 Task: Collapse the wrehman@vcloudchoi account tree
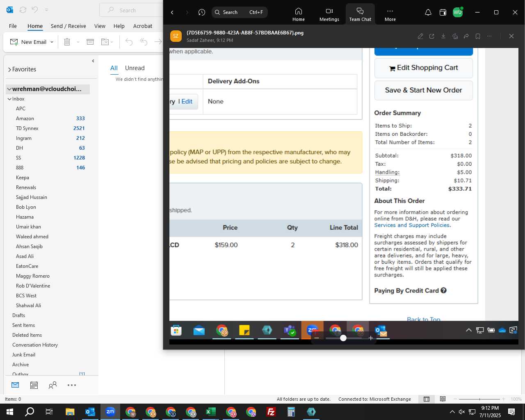[9, 89]
